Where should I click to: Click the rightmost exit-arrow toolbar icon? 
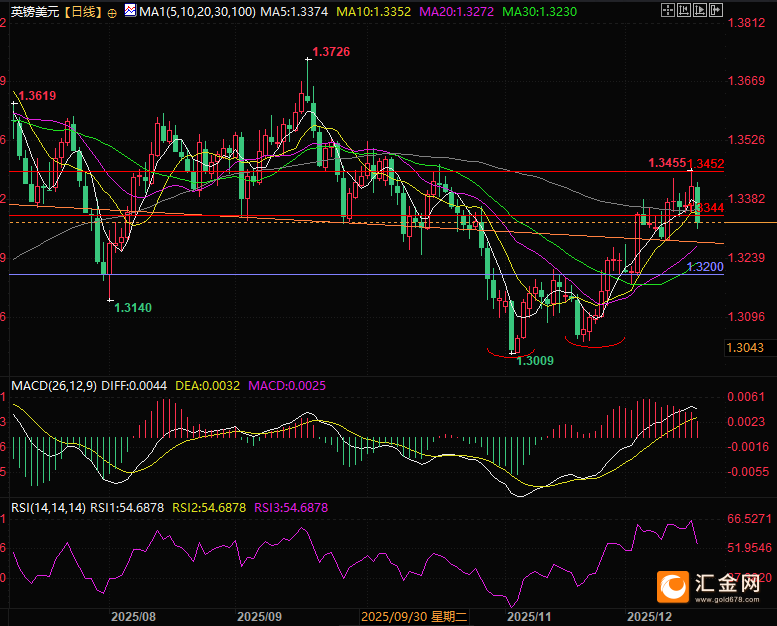(x=715, y=11)
